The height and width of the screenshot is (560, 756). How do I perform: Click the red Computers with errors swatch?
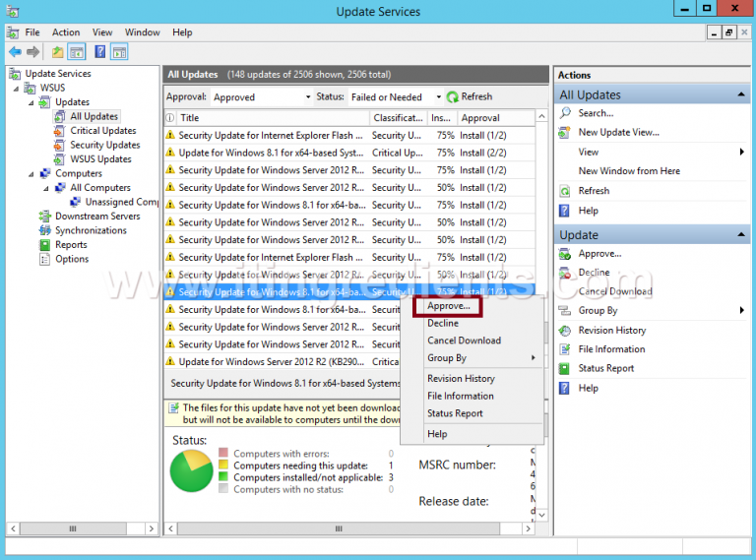[223, 453]
